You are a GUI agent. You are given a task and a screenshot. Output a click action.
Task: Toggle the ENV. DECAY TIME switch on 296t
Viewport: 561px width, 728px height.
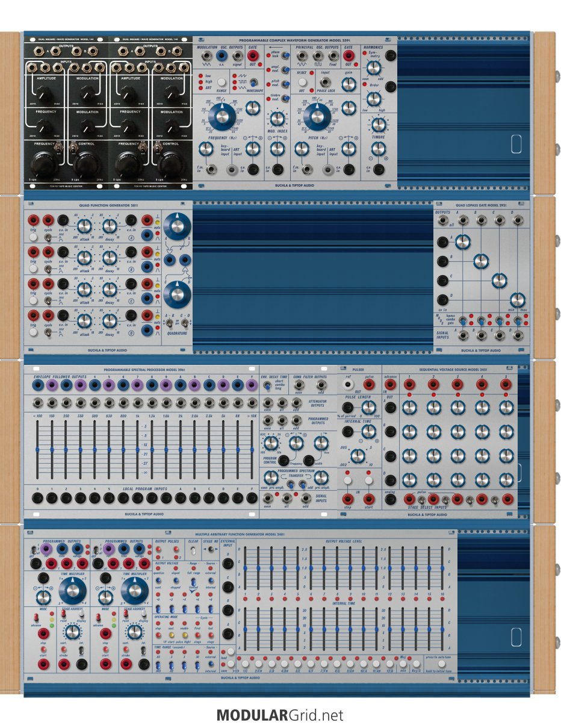(x=267, y=386)
